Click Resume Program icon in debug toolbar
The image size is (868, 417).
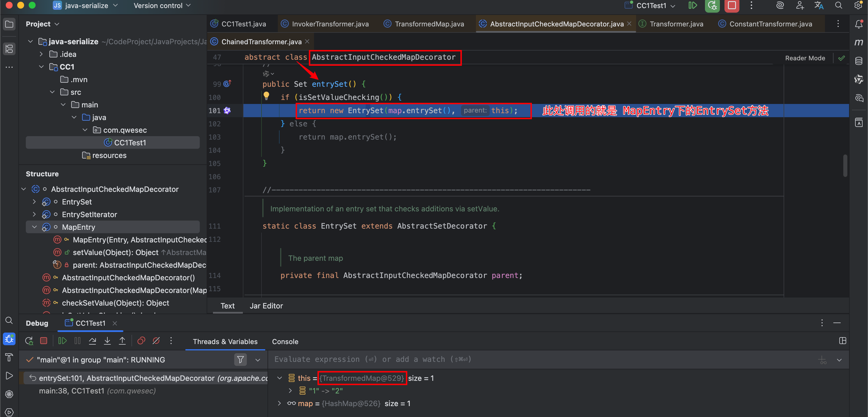coord(62,341)
